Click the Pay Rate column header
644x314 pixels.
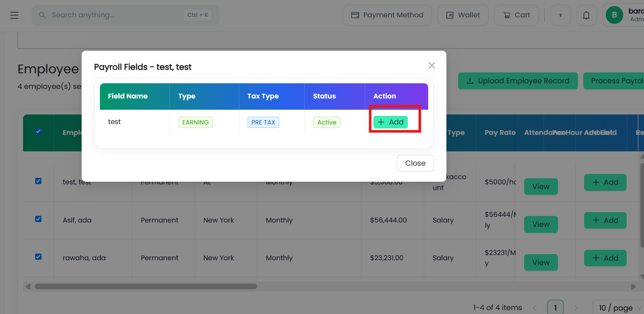pyautogui.click(x=500, y=133)
